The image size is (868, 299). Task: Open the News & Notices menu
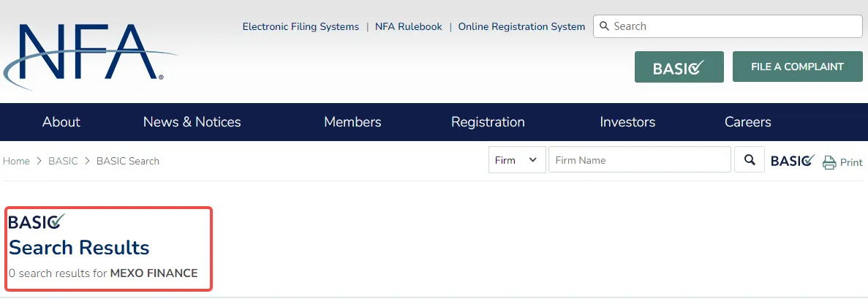[192, 122]
